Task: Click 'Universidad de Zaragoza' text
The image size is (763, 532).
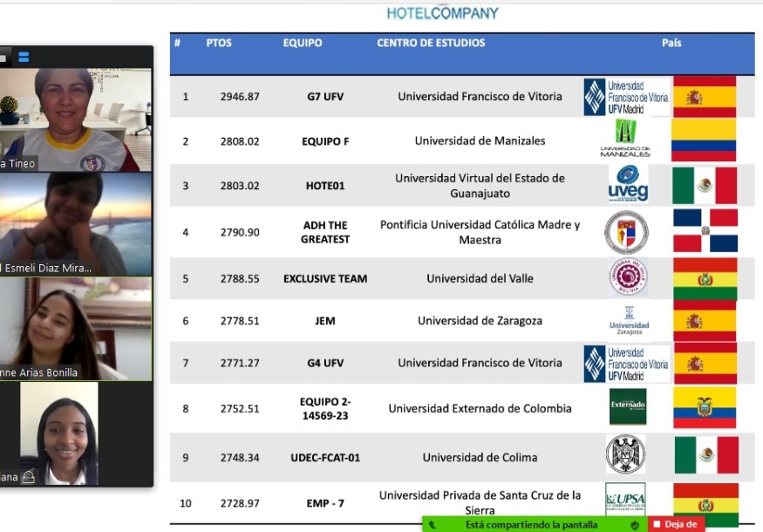Action: (480, 321)
